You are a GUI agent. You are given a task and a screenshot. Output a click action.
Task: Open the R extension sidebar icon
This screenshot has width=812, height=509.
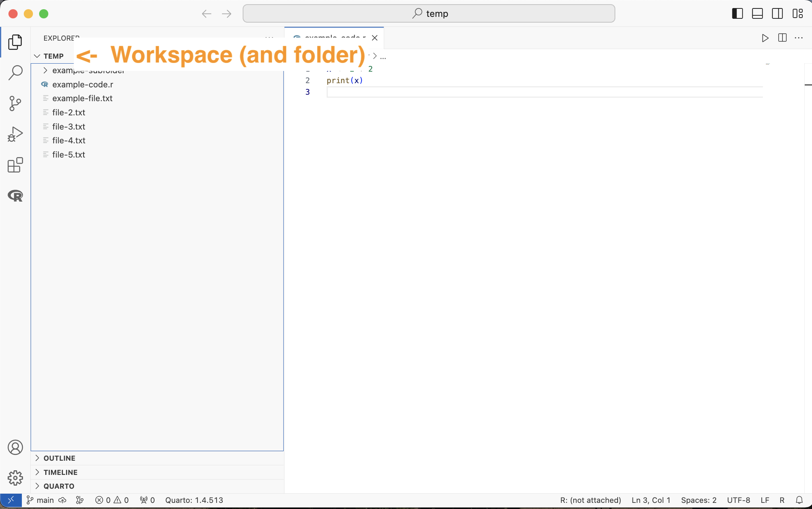tap(15, 196)
